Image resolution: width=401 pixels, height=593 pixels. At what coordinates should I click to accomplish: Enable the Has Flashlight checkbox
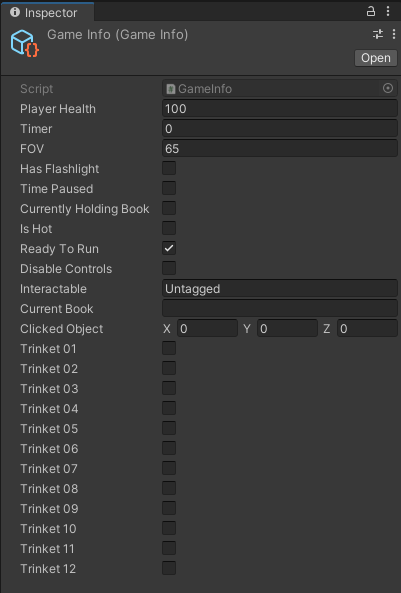coord(169,168)
